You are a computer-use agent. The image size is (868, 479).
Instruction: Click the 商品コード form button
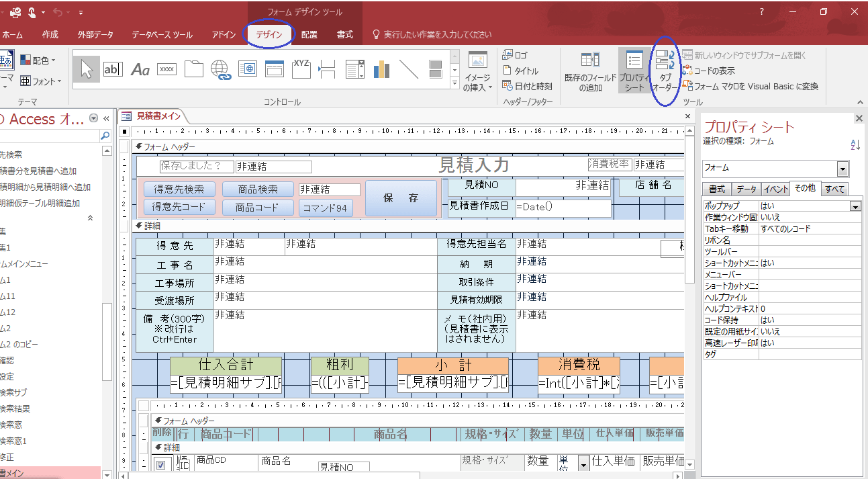258,208
